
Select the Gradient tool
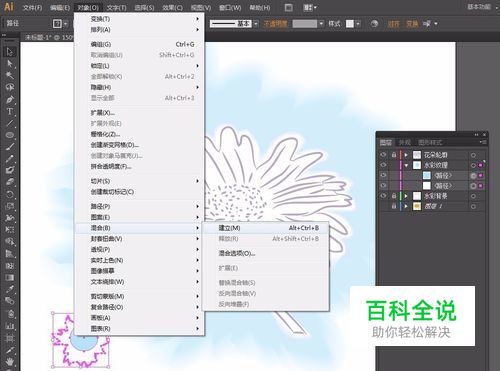click(x=9, y=277)
